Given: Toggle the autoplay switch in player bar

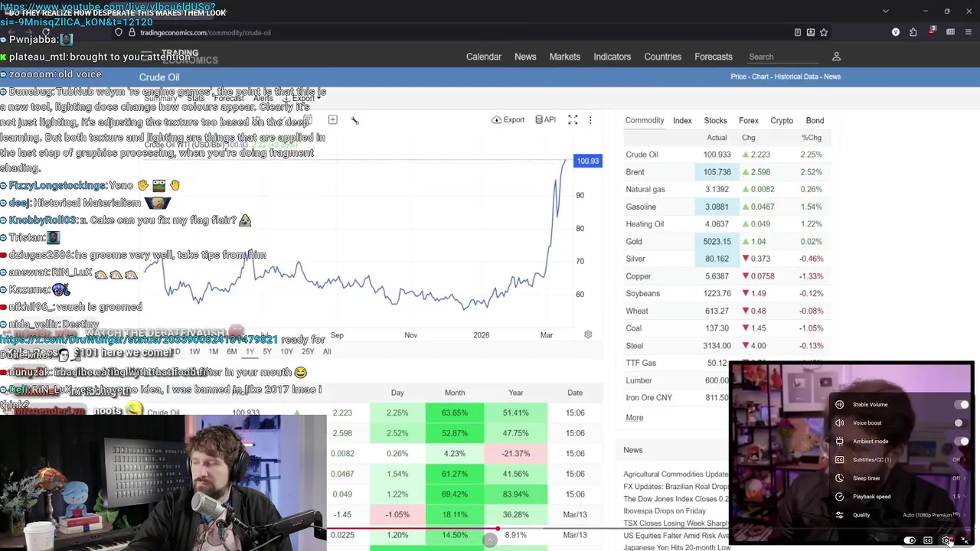Looking at the screenshot, I should click(910, 540).
